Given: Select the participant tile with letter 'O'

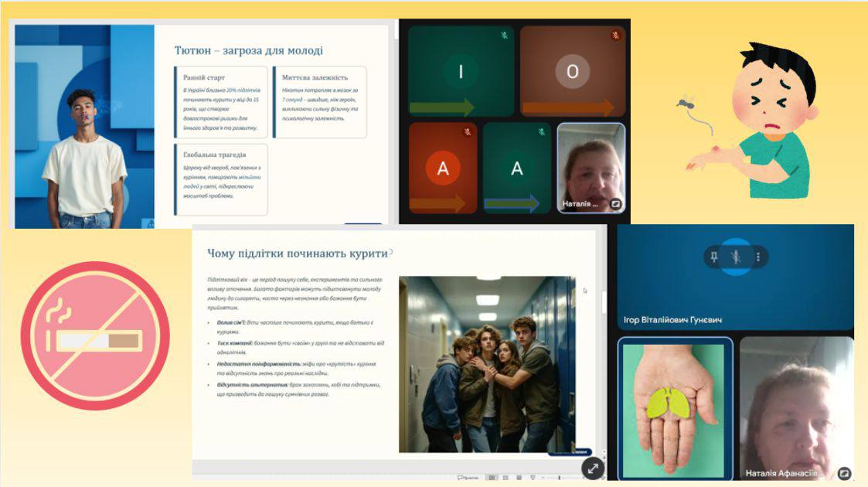Looking at the screenshot, I should coord(572,71).
